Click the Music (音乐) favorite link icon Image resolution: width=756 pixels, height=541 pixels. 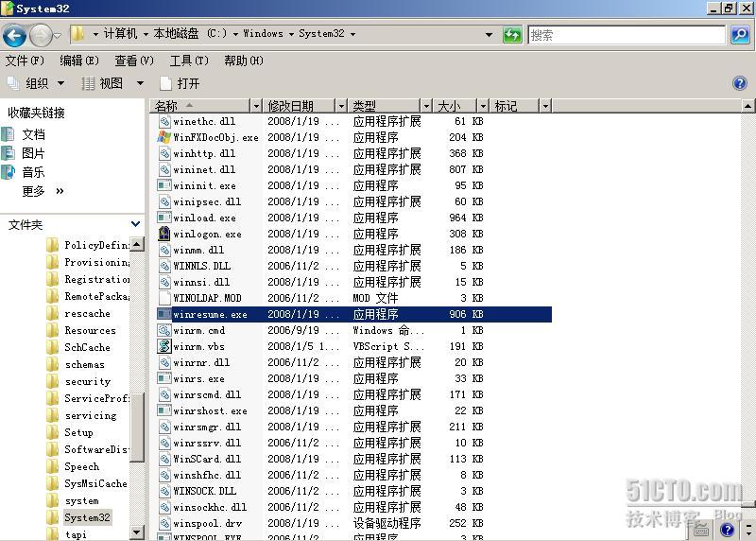coord(9,172)
